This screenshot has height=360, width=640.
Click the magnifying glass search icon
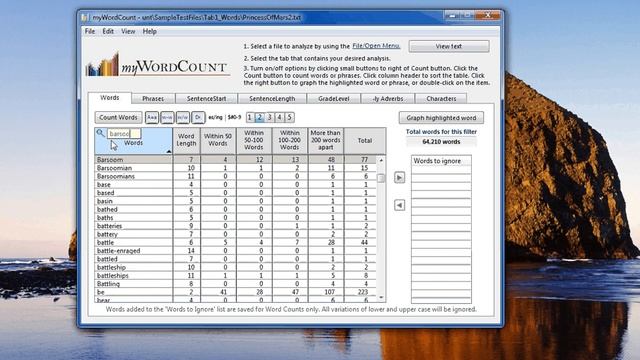(100, 133)
